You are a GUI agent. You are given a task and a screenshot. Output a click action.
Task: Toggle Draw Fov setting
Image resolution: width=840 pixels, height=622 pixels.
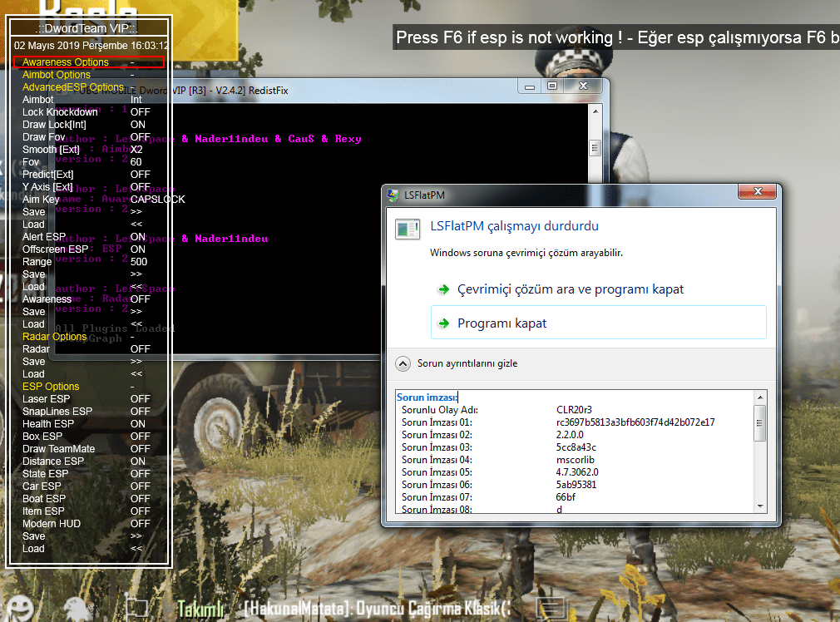tap(88, 137)
